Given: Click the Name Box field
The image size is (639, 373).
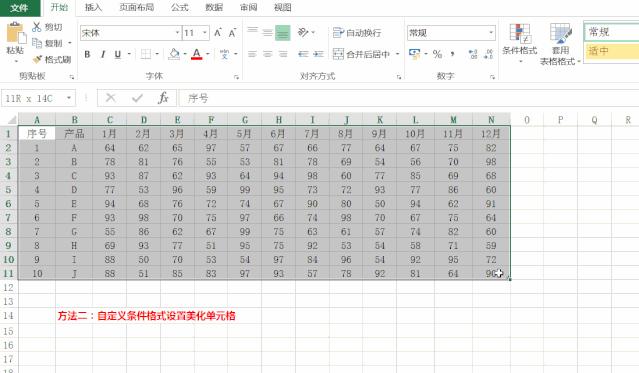Looking at the screenshot, I should (x=33, y=98).
